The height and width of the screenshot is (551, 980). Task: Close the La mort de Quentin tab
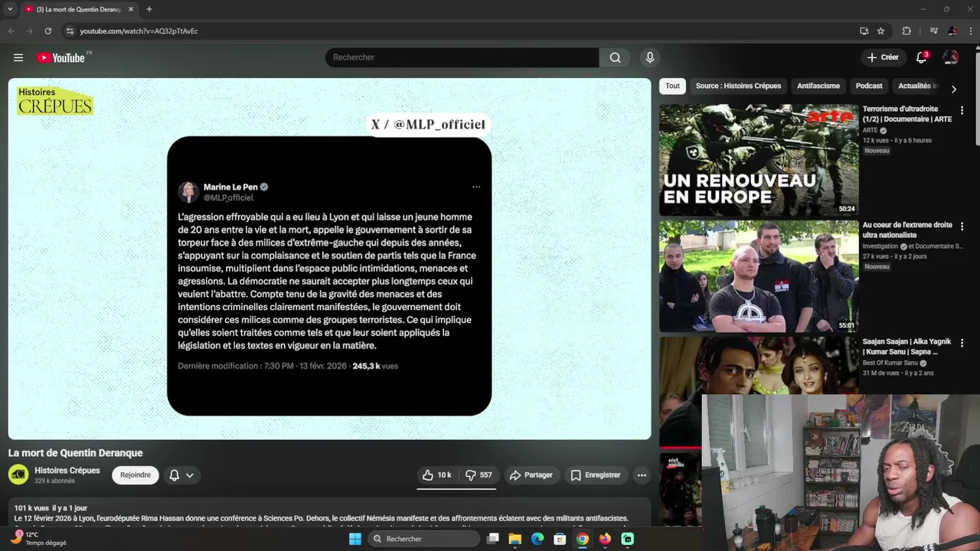[x=130, y=9]
